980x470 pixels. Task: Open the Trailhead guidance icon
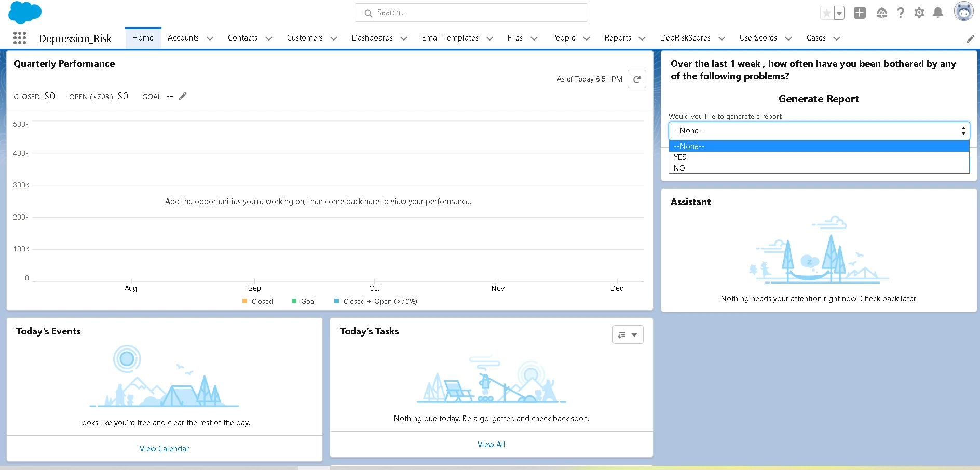pos(881,12)
